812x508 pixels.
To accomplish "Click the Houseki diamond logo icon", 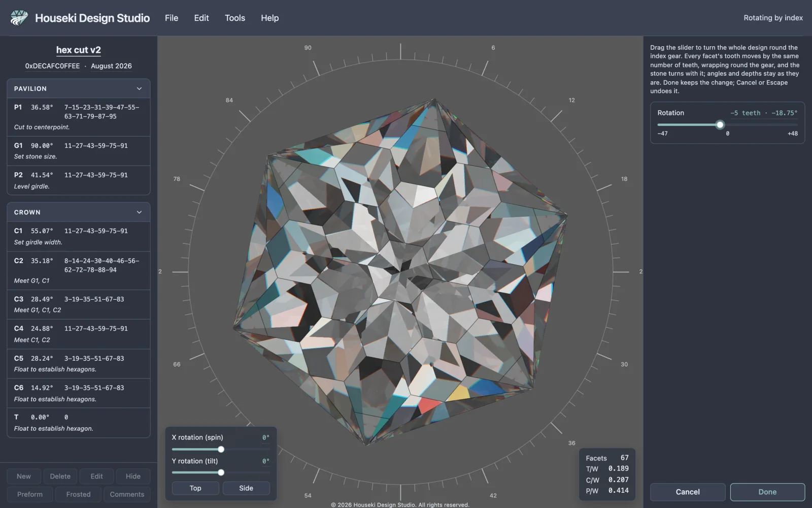I will coord(19,18).
